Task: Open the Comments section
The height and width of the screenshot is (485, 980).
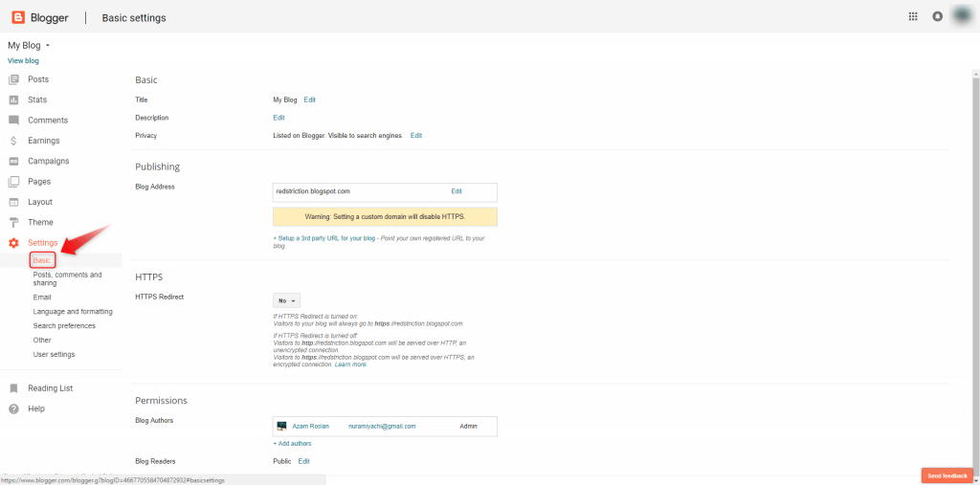Action: pyautogui.click(x=48, y=120)
